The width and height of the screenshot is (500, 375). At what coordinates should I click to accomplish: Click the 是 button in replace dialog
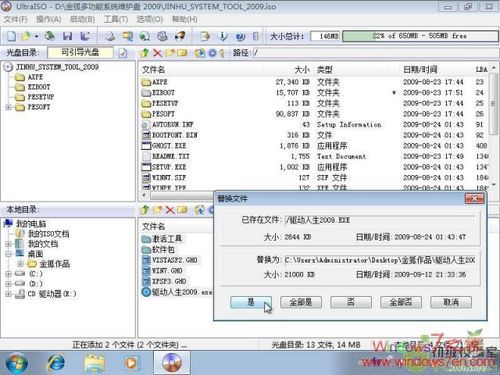pos(251,302)
